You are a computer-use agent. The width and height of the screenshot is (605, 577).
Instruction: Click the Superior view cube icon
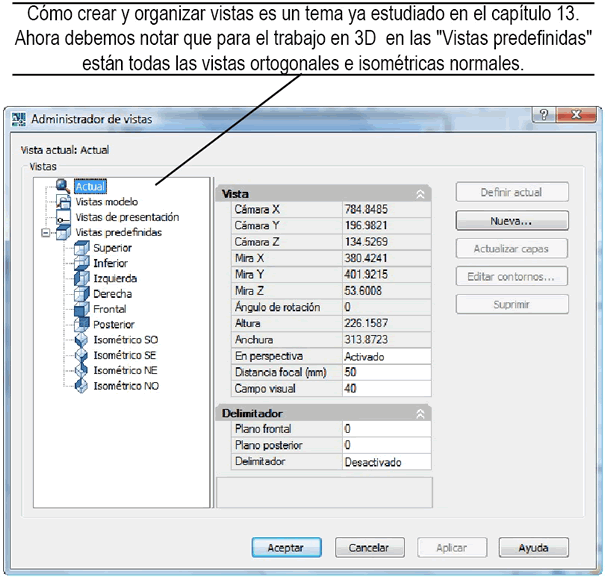click(81, 248)
